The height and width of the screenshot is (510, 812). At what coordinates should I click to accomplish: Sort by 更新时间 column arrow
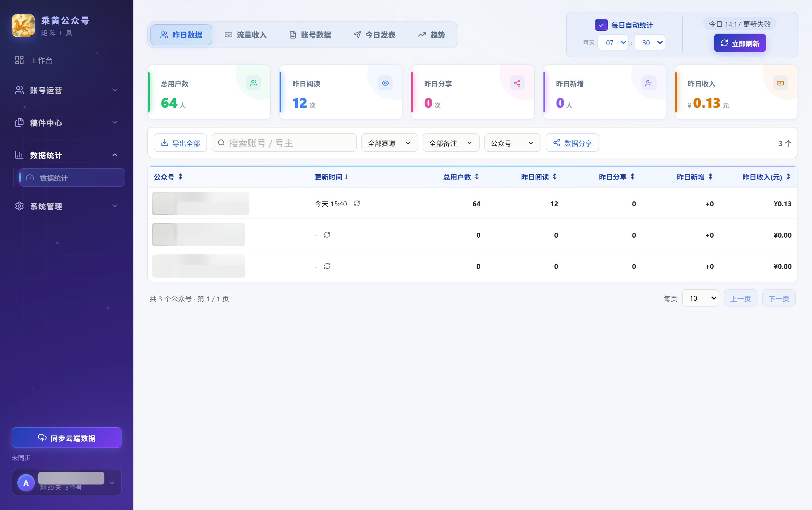(346, 176)
